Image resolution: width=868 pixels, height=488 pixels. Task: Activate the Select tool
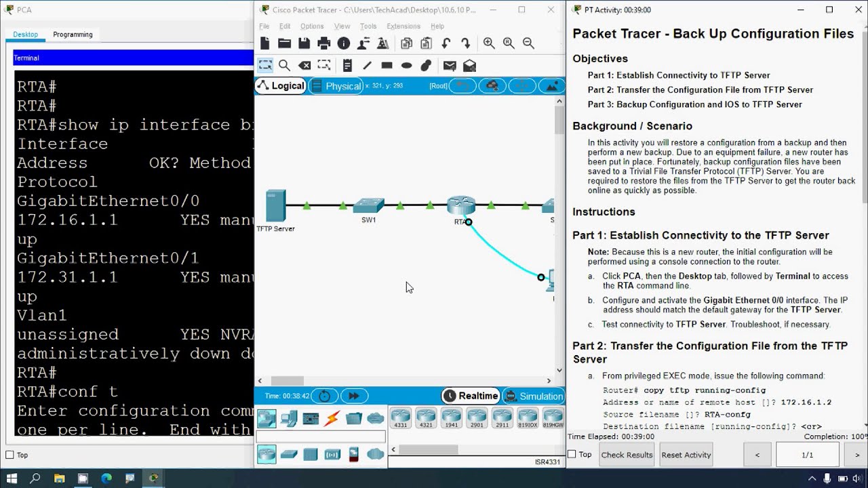click(265, 65)
